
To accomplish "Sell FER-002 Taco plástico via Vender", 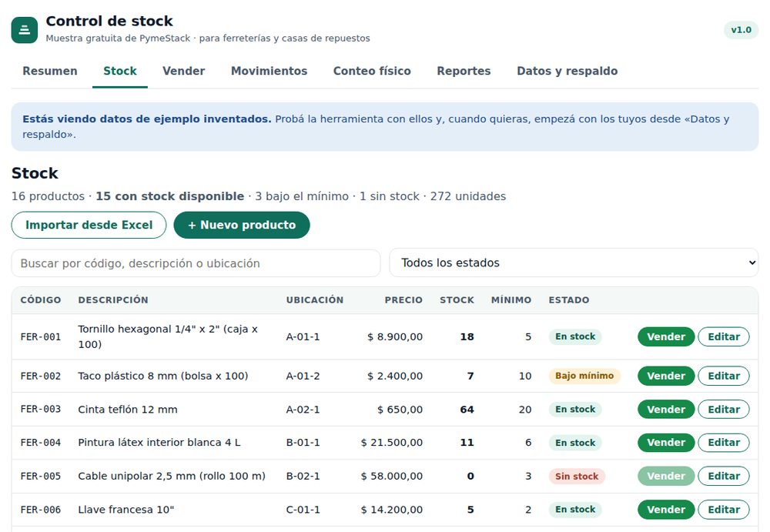I will (666, 376).
